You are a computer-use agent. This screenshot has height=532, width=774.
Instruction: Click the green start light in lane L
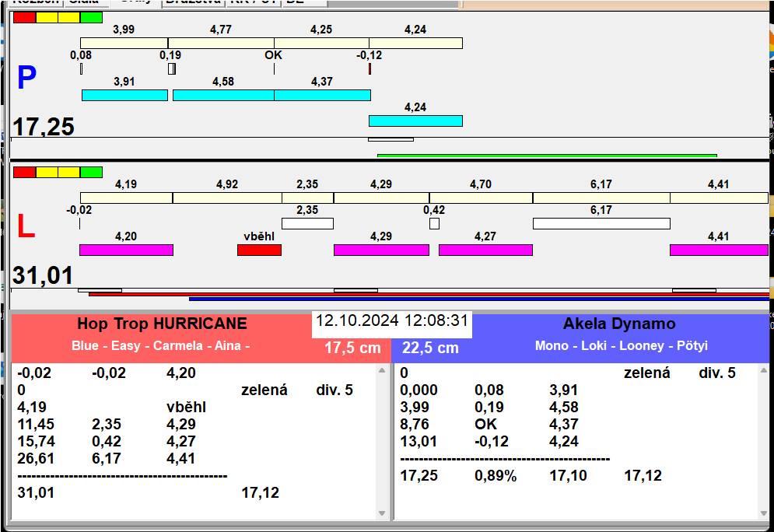(91, 172)
